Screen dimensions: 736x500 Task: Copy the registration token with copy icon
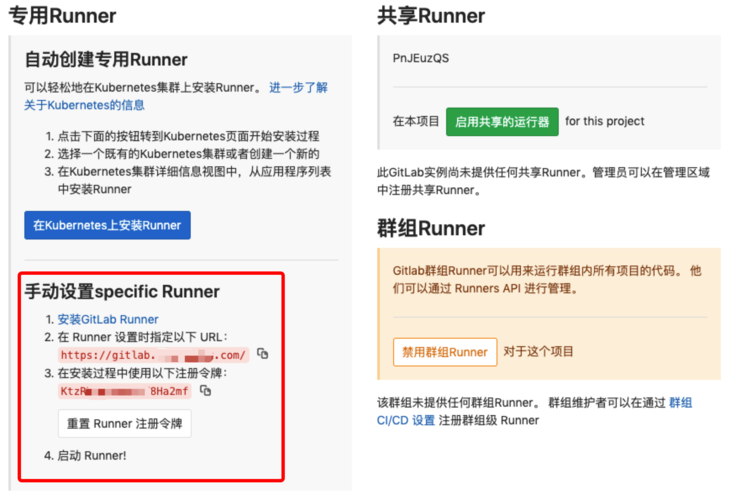coord(206,390)
